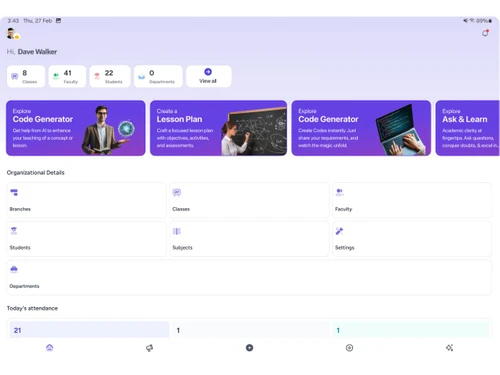Click the Students icon in the 22 stat card

pos(97,76)
